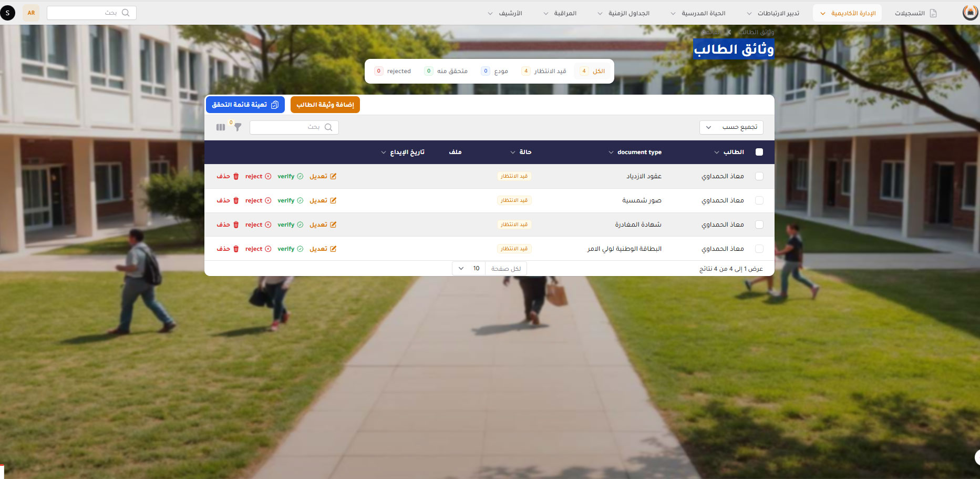Viewport: 980px width, 479px height.
Task: Open the تجميع حسب dropdown
Action: pyautogui.click(x=731, y=127)
